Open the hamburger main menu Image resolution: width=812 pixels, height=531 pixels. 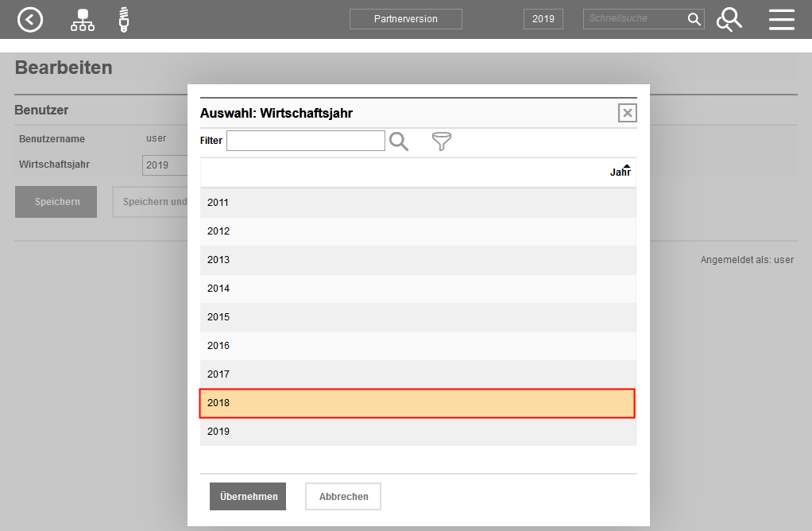coord(781,19)
